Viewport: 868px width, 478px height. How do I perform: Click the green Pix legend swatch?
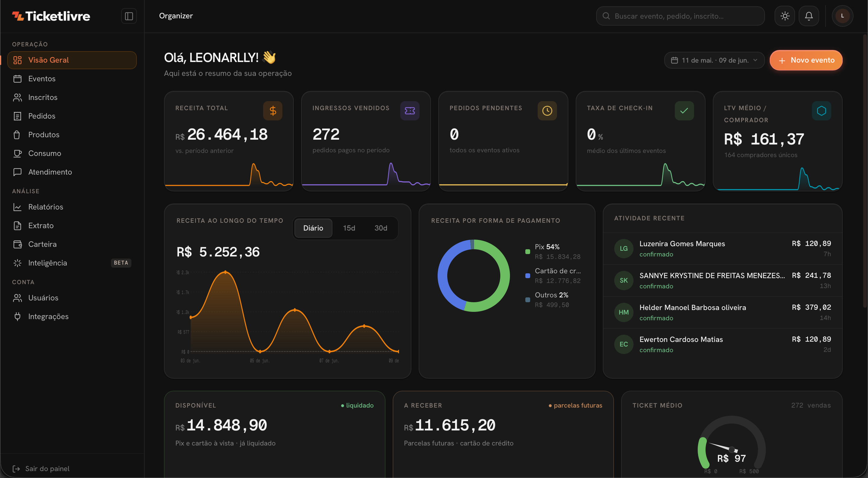[x=528, y=251]
